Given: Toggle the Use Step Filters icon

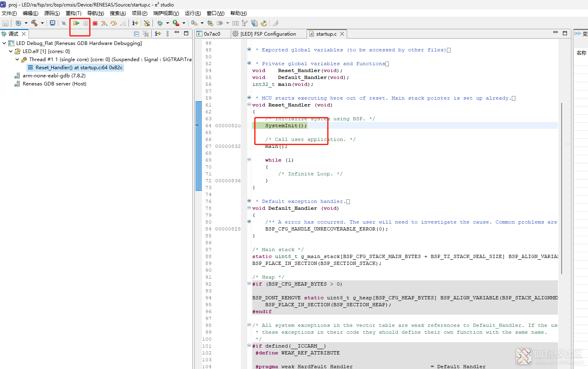Looking at the screenshot, I should pyautogui.click(x=147, y=23).
